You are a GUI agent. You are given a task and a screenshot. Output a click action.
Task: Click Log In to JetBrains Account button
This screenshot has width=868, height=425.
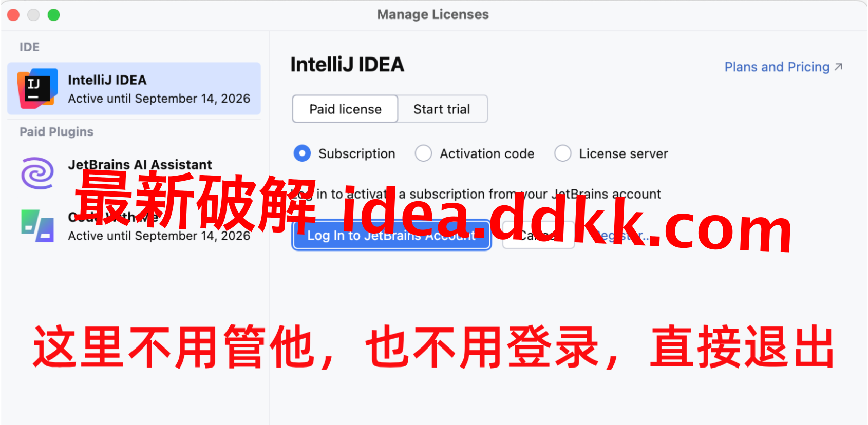(391, 236)
